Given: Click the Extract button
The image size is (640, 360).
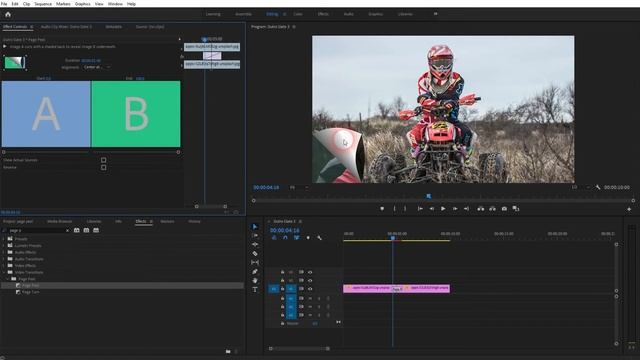Looking at the screenshot, I should [492, 209].
